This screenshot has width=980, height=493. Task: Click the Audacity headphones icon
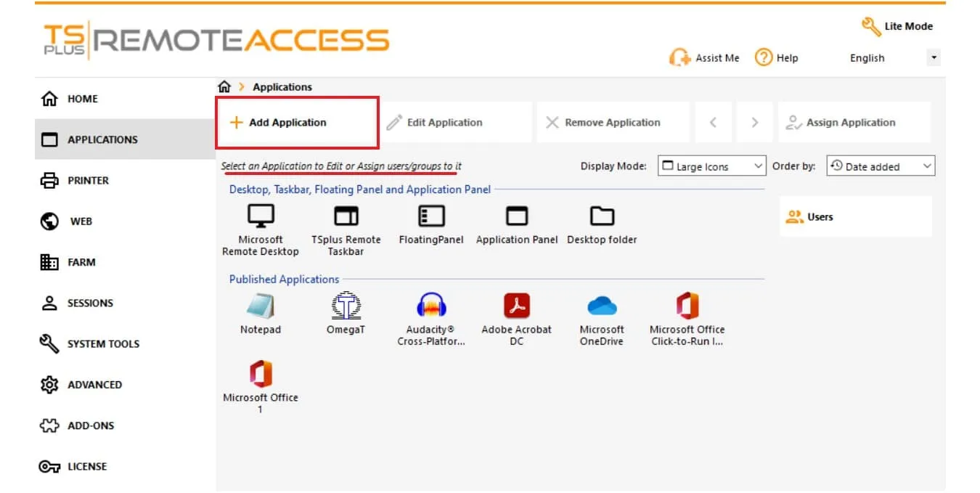431,306
